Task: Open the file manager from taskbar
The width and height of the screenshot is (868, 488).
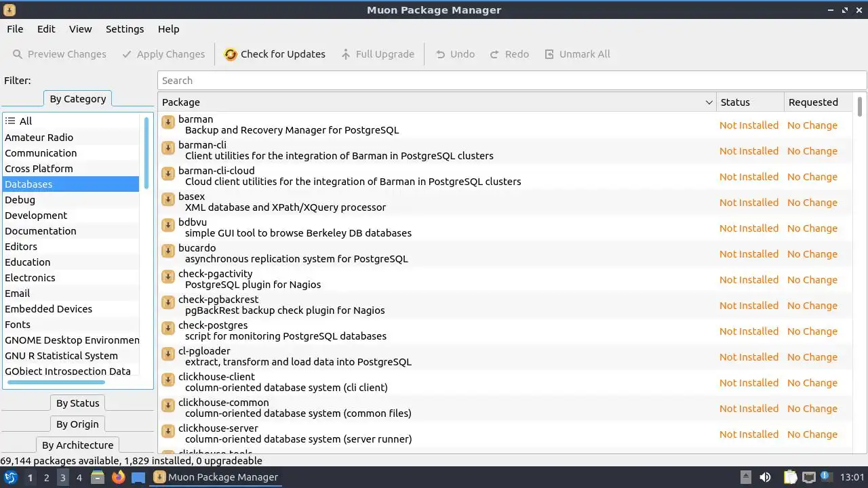Action: [98, 477]
